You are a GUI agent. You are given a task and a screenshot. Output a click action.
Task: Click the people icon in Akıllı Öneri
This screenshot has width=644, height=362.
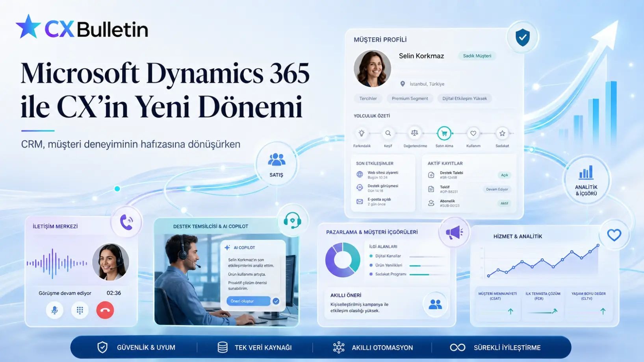(x=435, y=304)
